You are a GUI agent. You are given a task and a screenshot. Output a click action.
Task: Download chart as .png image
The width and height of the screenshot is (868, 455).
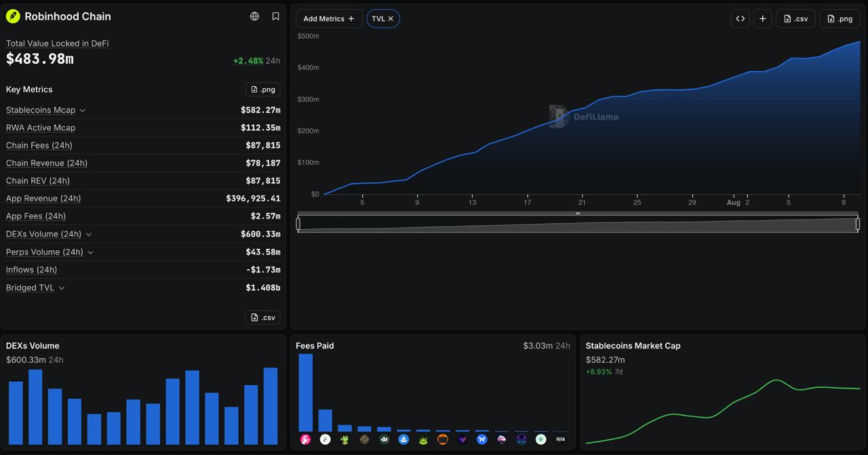click(x=840, y=19)
